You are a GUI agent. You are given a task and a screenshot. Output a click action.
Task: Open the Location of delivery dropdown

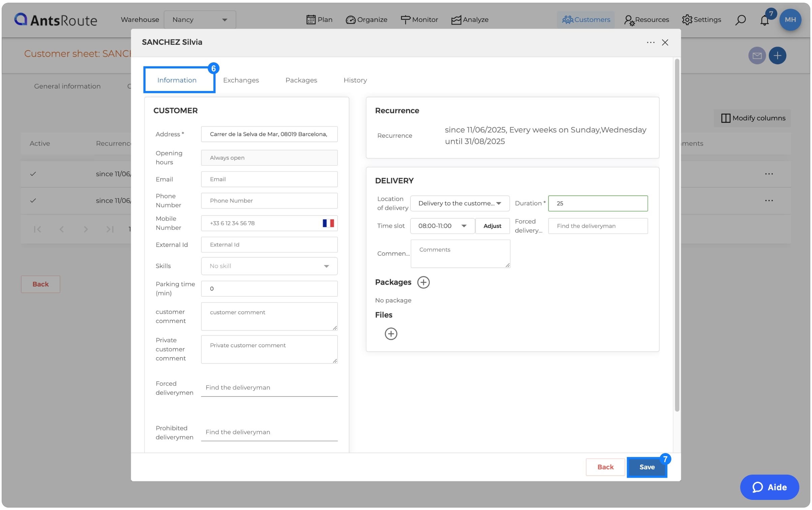[460, 203]
